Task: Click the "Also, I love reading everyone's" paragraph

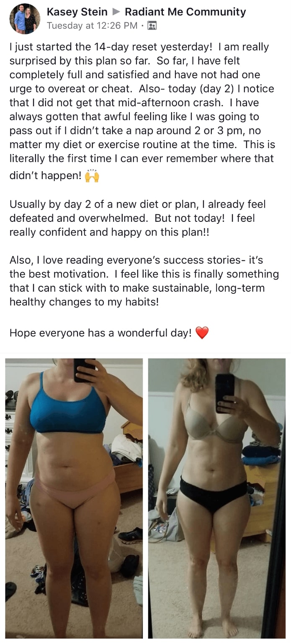Action: click(x=144, y=281)
